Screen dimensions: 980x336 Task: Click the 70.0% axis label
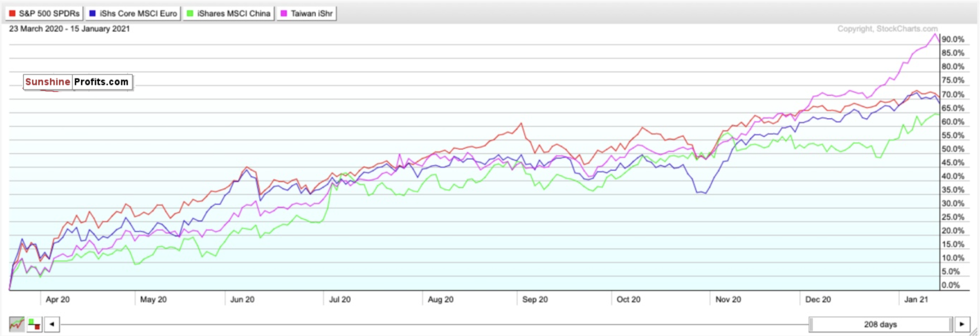pos(953,94)
